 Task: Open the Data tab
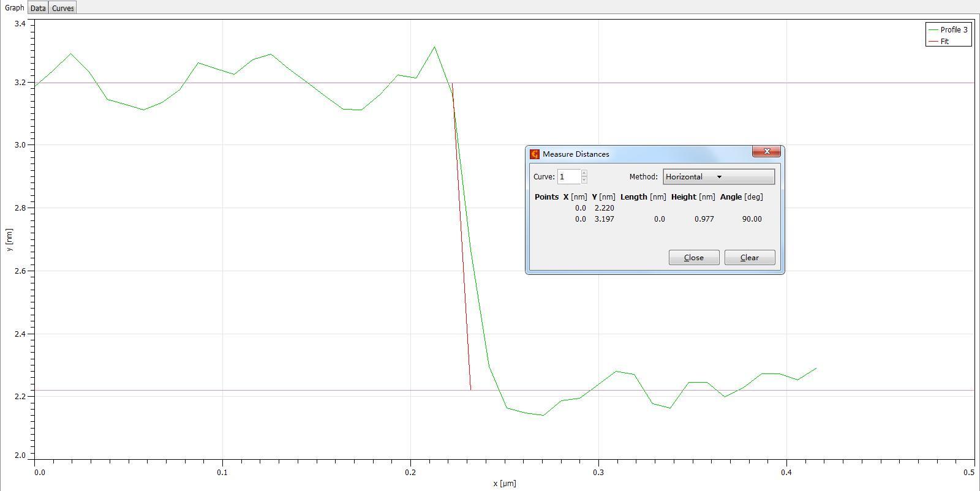[x=38, y=8]
